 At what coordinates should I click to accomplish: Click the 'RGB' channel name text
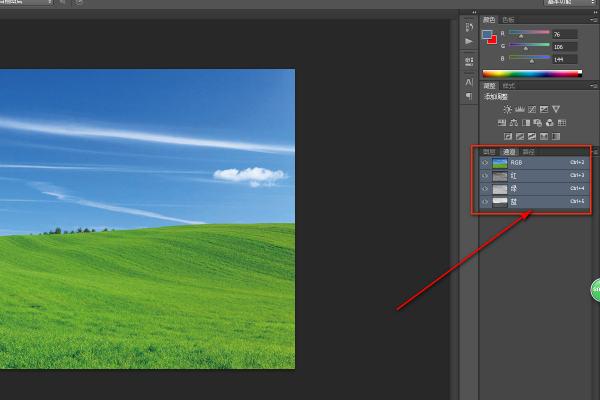click(516, 163)
